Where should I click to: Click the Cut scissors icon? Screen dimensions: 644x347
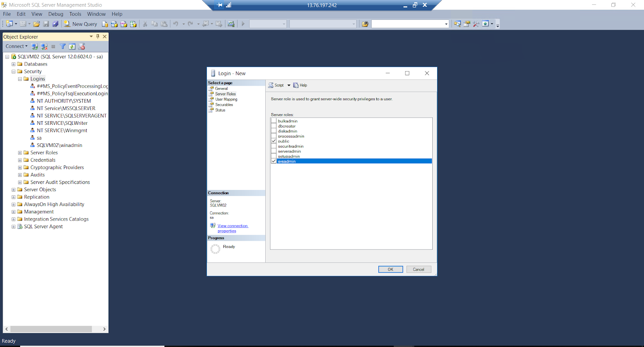(145, 24)
